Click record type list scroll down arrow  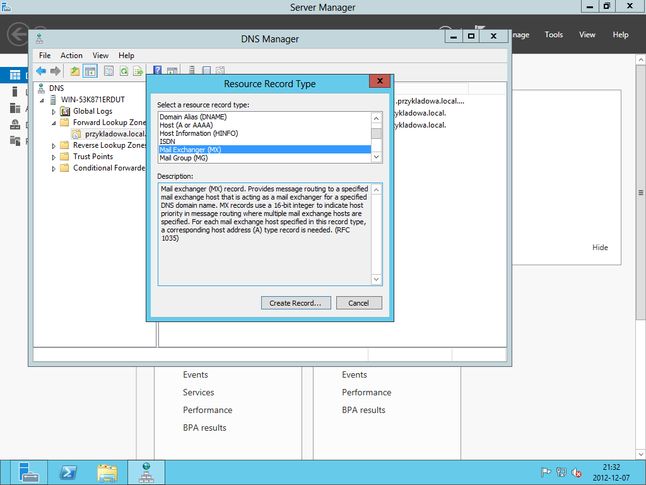point(376,157)
